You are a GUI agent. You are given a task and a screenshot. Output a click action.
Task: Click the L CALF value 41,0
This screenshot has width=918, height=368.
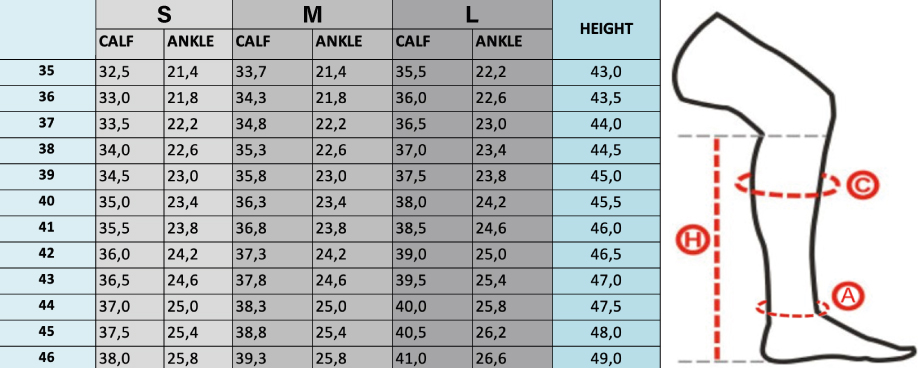click(x=412, y=358)
